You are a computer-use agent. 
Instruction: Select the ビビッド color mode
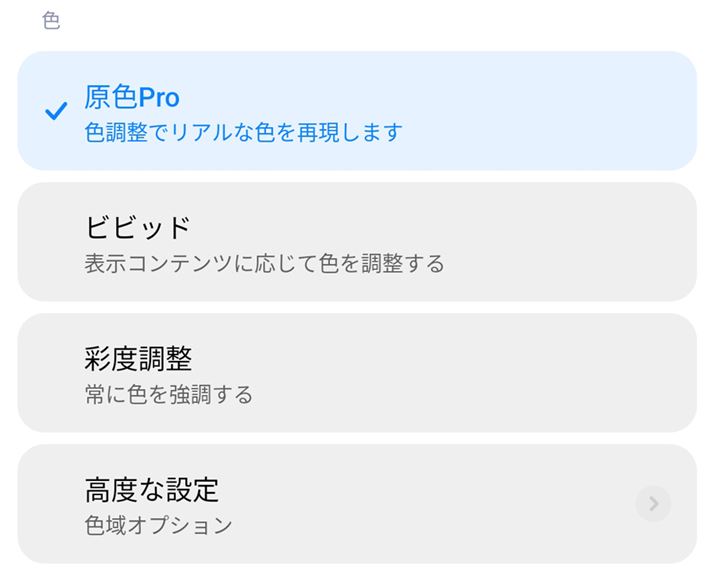(x=357, y=242)
